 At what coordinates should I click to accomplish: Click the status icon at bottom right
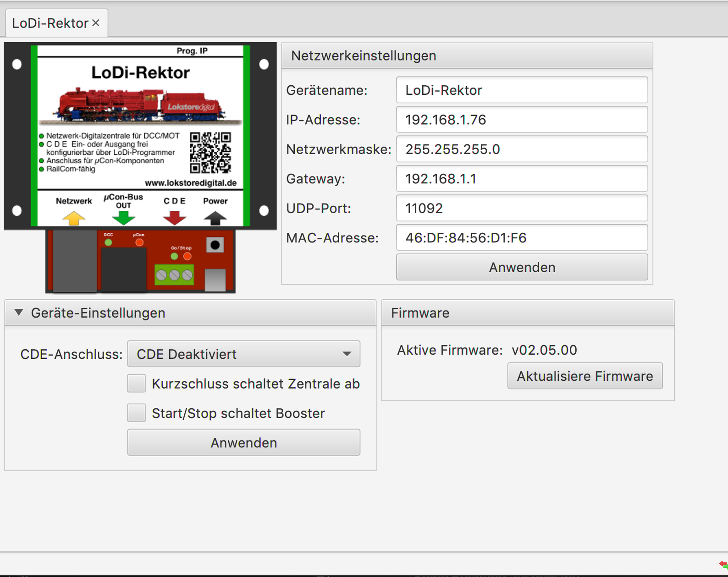pyautogui.click(x=723, y=564)
